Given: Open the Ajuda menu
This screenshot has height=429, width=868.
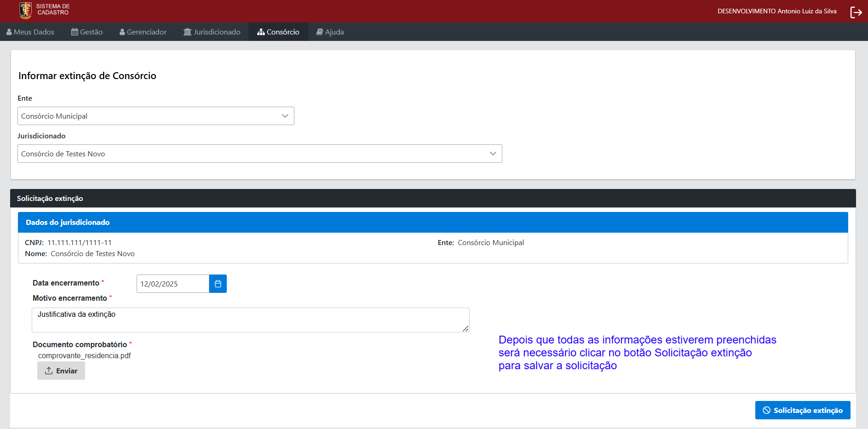Looking at the screenshot, I should click(330, 32).
